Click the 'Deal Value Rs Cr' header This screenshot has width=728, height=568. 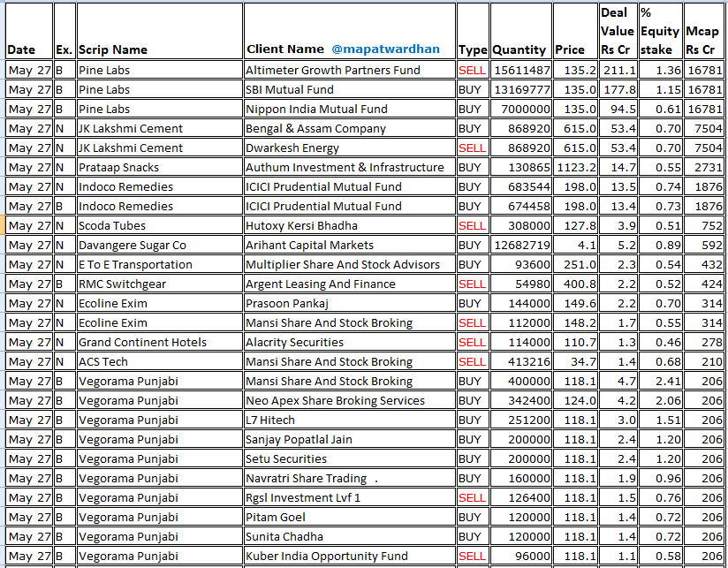[x=618, y=31]
